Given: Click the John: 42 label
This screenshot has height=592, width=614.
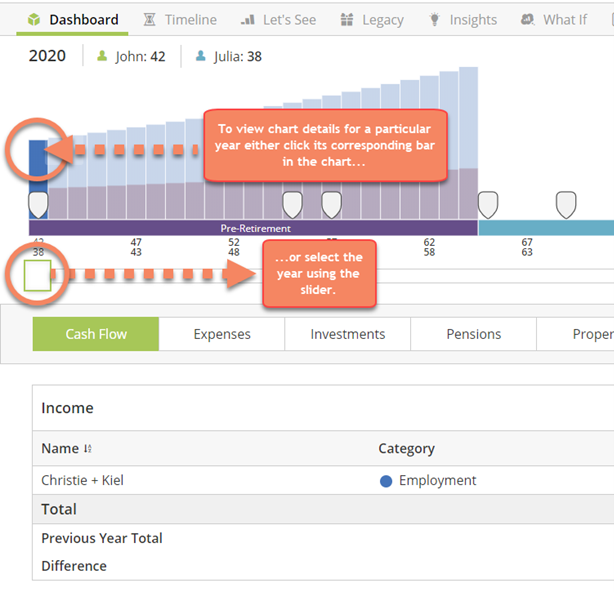Looking at the screenshot, I should (x=140, y=56).
